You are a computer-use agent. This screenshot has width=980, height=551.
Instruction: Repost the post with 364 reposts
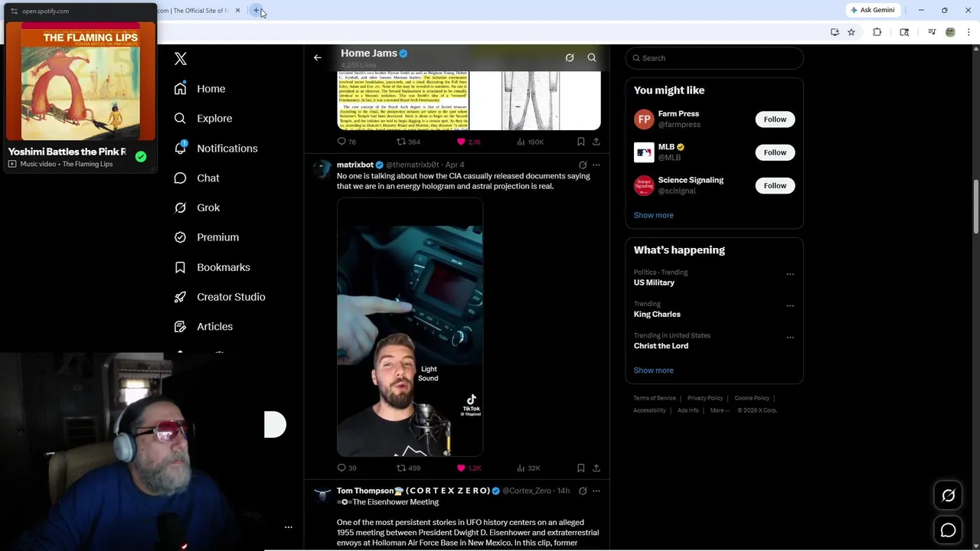click(x=408, y=142)
